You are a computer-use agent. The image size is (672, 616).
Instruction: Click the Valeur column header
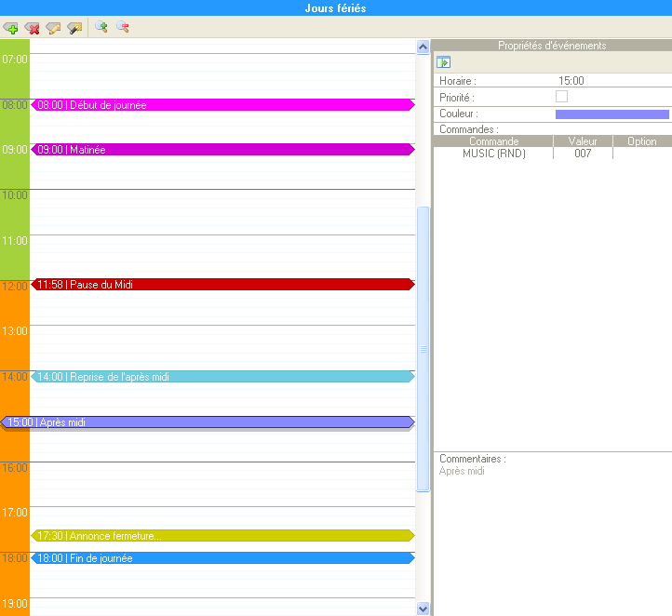click(x=583, y=141)
